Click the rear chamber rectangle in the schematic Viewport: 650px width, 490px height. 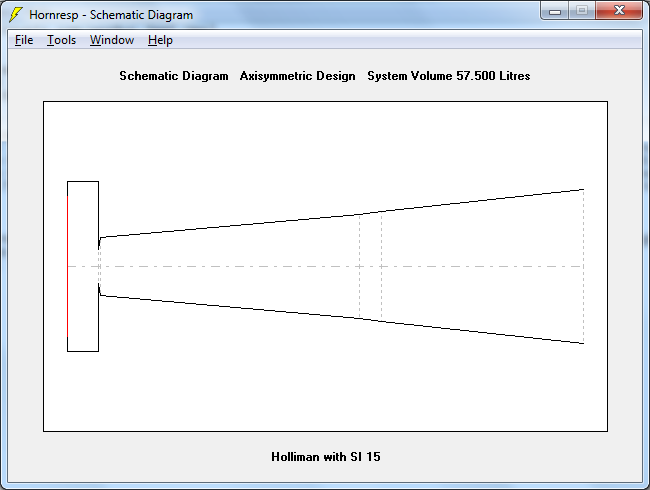point(83,267)
